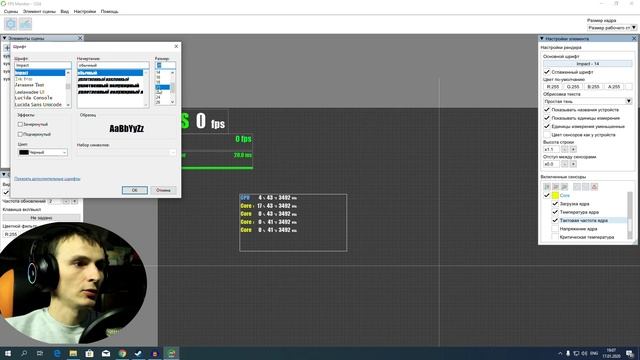Click the first toolbar icon under the menu

pos(11,24)
